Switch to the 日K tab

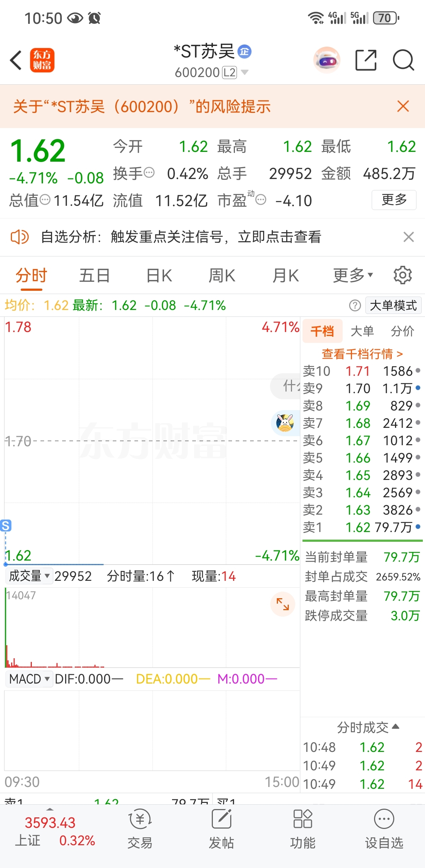click(x=159, y=276)
